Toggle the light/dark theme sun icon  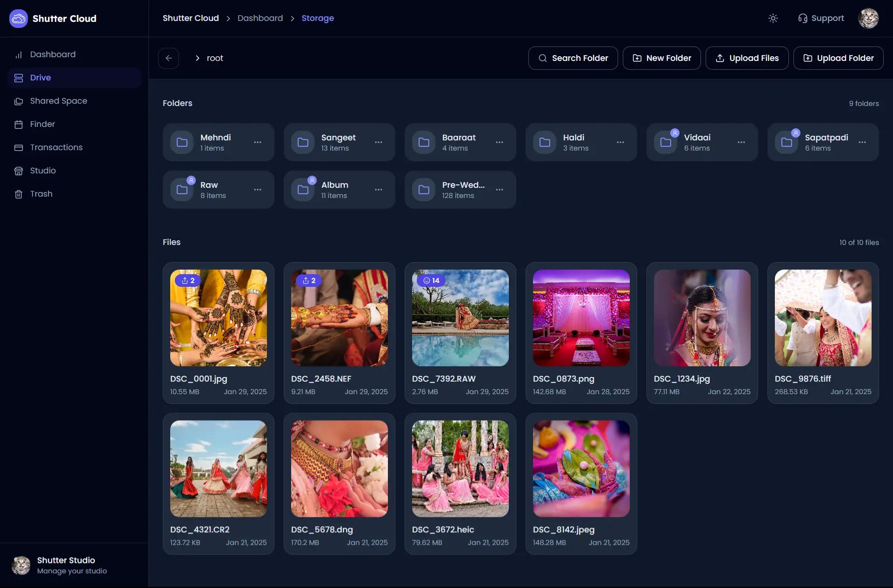point(773,18)
